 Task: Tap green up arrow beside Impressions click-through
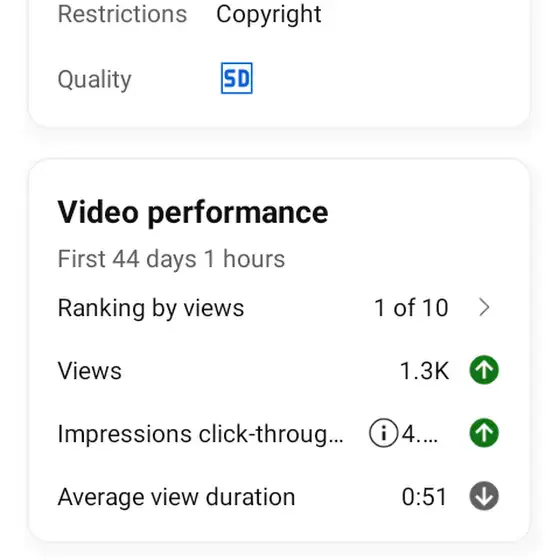click(x=484, y=433)
